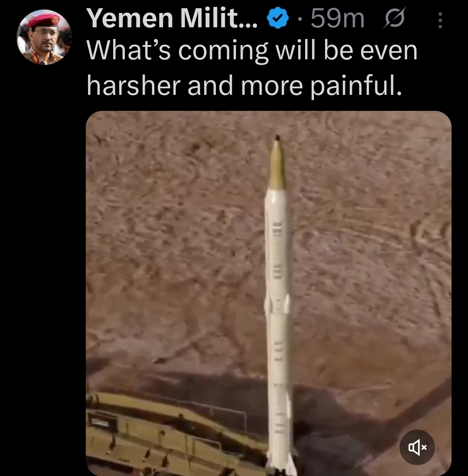Expand the post overflow menu dots
This screenshot has width=468, height=476.
pos(440,20)
